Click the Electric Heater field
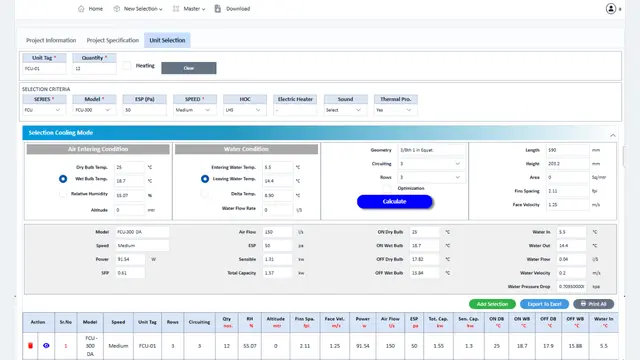The width and height of the screenshot is (640, 360). pos(295,110)
